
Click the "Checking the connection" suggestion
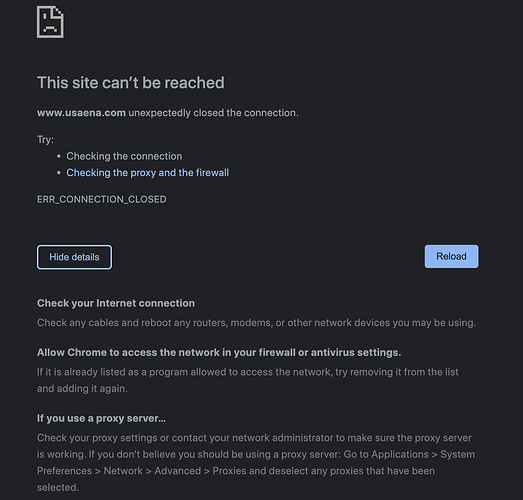point(124,156)
